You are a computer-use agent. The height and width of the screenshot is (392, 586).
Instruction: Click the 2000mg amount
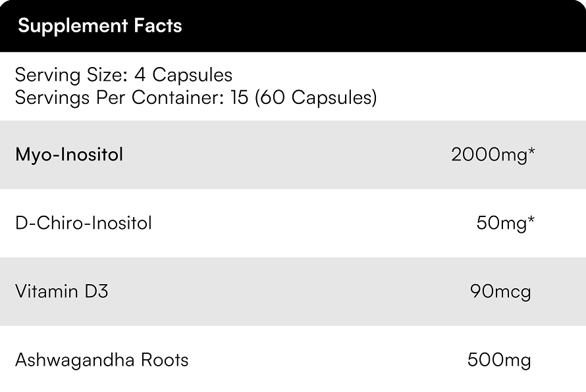[x=489, y=155]
